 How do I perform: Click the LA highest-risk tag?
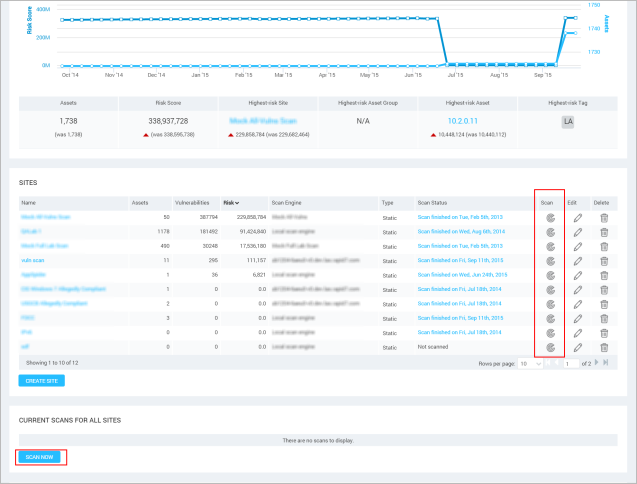568,121
